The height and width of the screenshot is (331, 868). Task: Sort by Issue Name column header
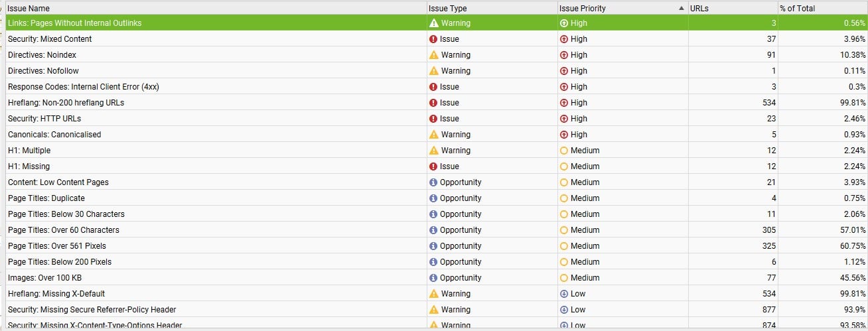28,9
